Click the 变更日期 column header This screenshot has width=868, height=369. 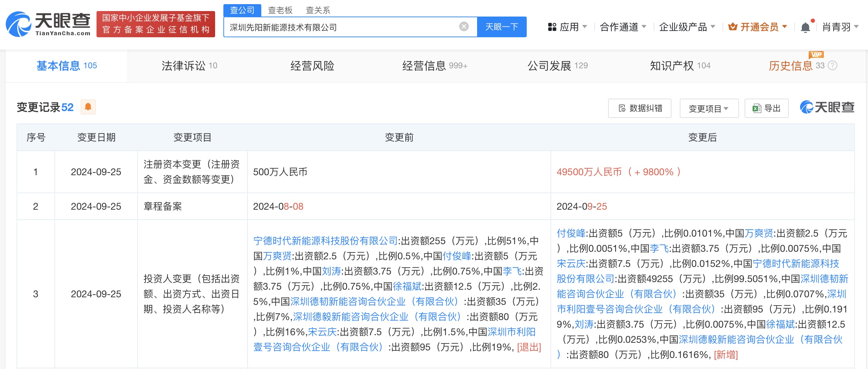click(x=96, y=137)
